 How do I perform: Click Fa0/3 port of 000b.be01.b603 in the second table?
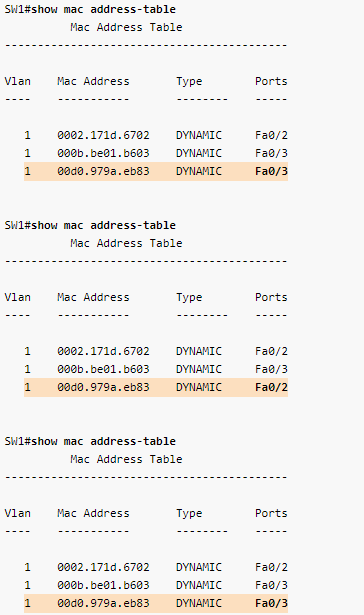(271, 369)
